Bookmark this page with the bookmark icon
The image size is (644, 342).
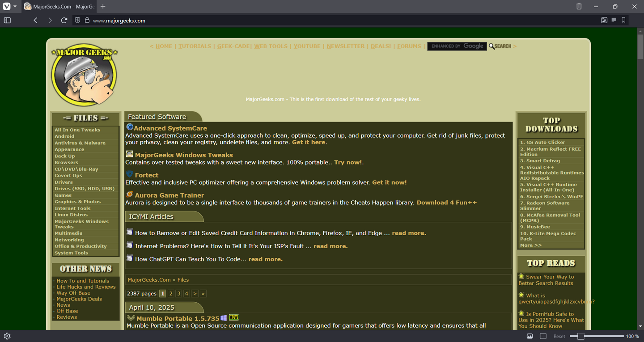point(623,20)
